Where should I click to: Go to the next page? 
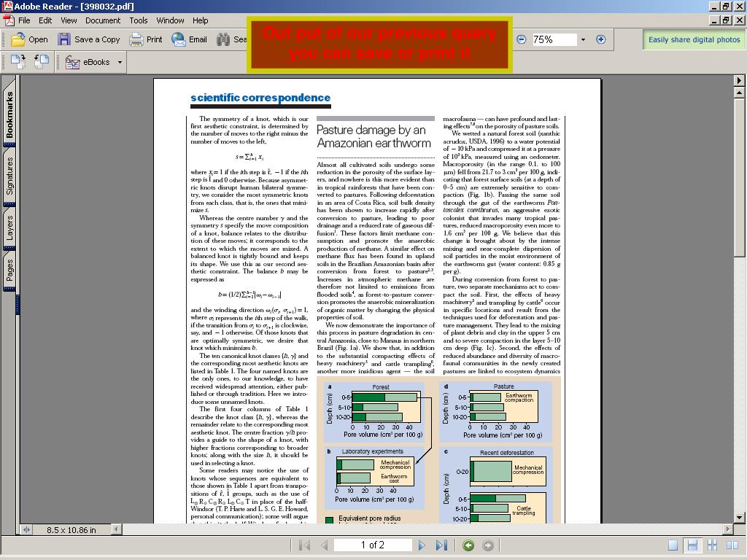coord(422,545)
